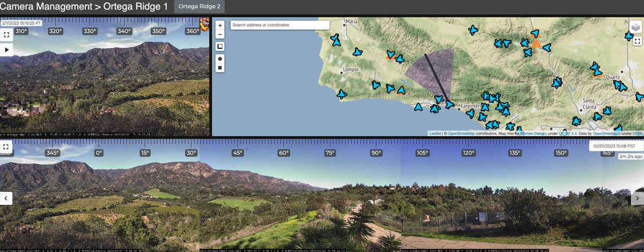Make the map fullscreen
The image size is (644, 252).
637,41
